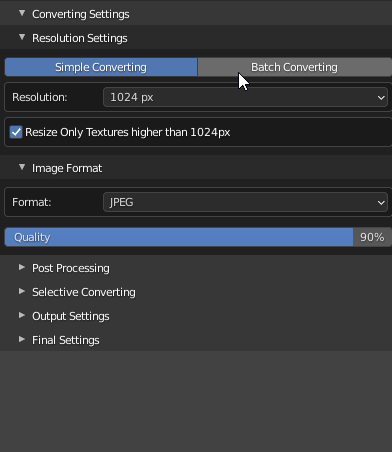This screenshot has width=392, height=452.
Task: Expand the Selective Converting section arrow
Action: (x=22, y=291)
